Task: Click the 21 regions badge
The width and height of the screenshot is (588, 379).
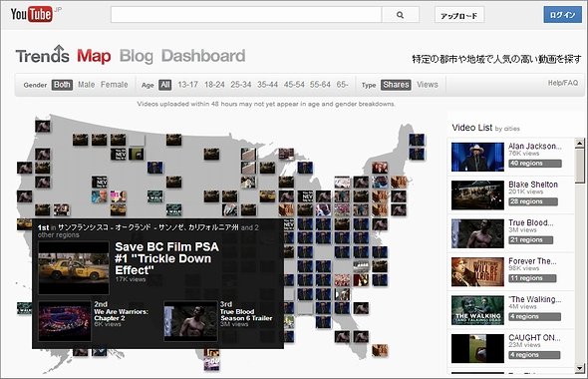Action: pos(530,239)
